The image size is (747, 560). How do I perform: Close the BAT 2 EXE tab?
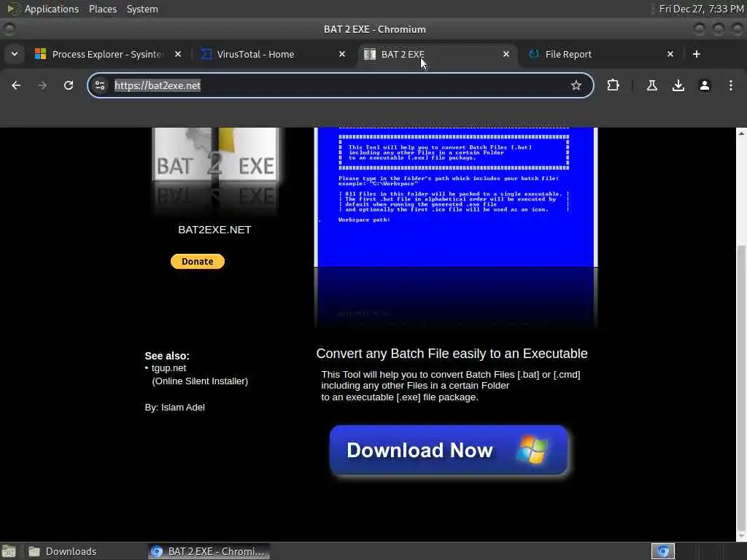coord(506,54)
